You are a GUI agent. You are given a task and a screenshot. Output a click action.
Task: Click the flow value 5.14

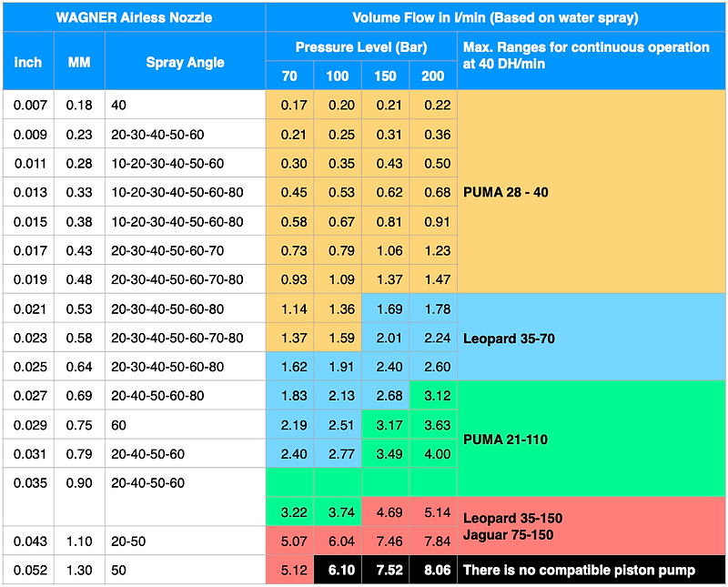438,512
